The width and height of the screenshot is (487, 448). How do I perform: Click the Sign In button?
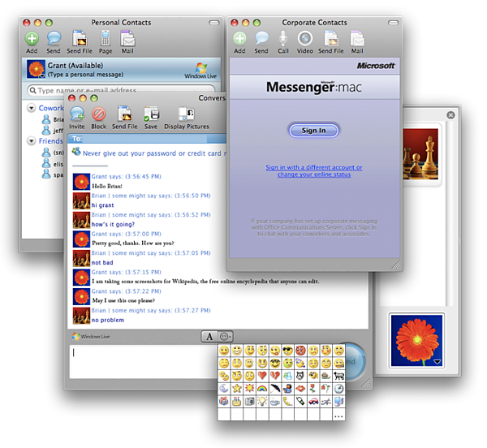tap(313, 130)
